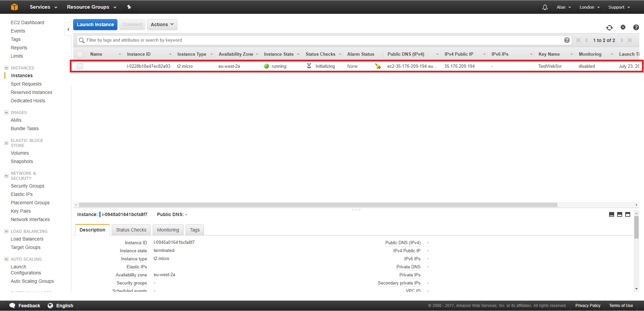Open Load Balancers in sidebar
The height and width of the screenshot is (311, 644).
(27, 239)
